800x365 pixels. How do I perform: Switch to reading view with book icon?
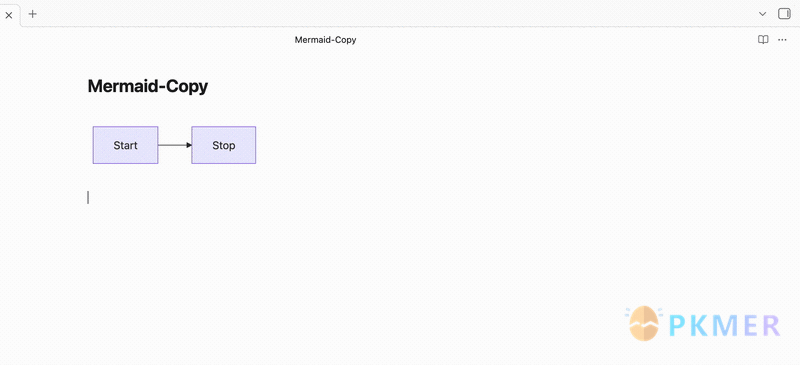tap(763, 40)
